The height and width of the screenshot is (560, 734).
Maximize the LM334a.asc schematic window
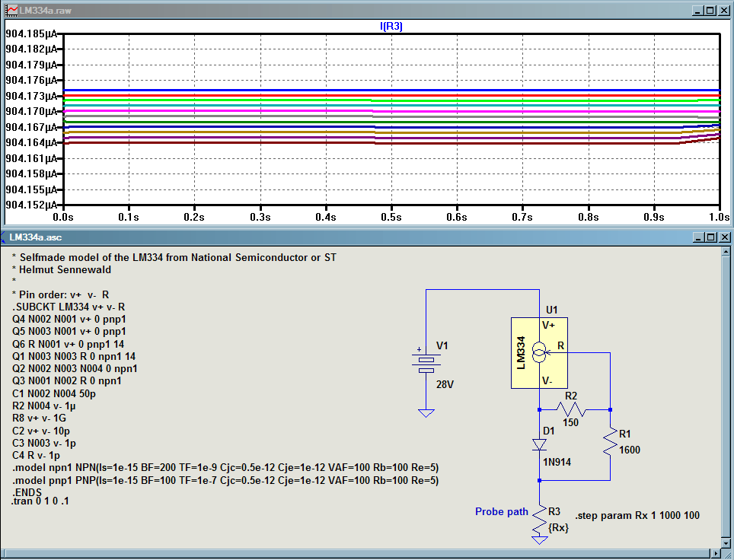click(710, 237)
